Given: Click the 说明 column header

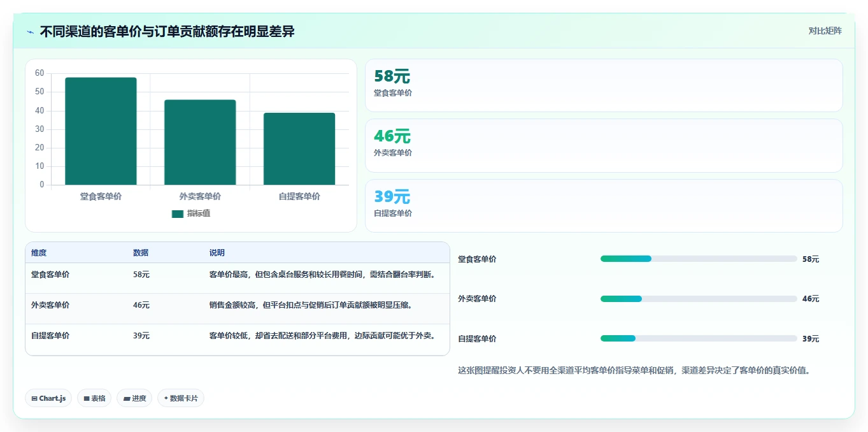Looking at the screenshot, I should click(217, 253).
